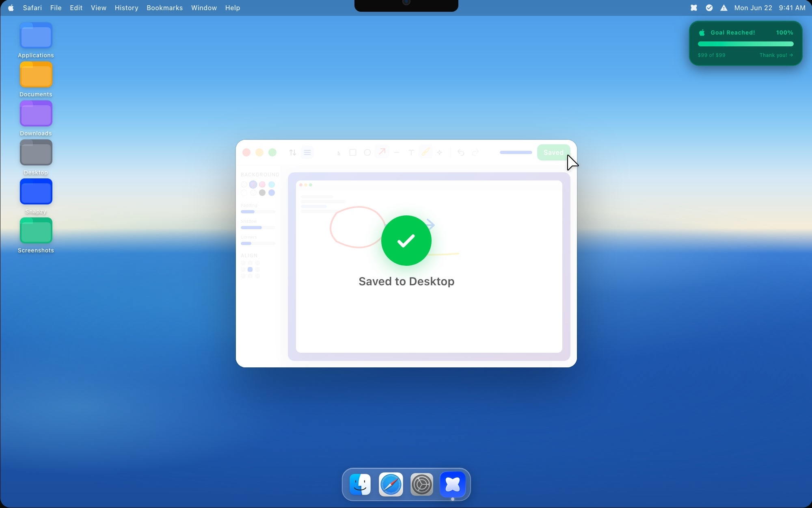Open the History menu
Screen dimensions: 812x508
click(x=126, y=8)
